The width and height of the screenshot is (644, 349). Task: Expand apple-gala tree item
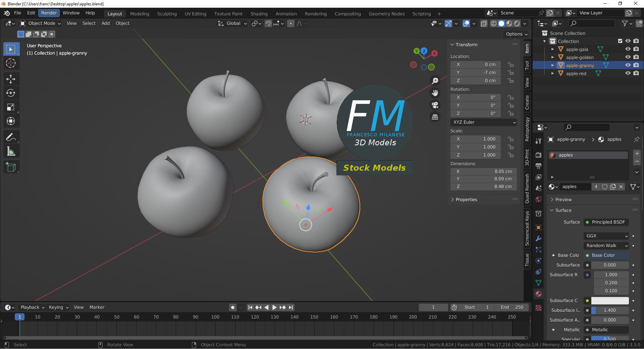[x=552, y=49]
